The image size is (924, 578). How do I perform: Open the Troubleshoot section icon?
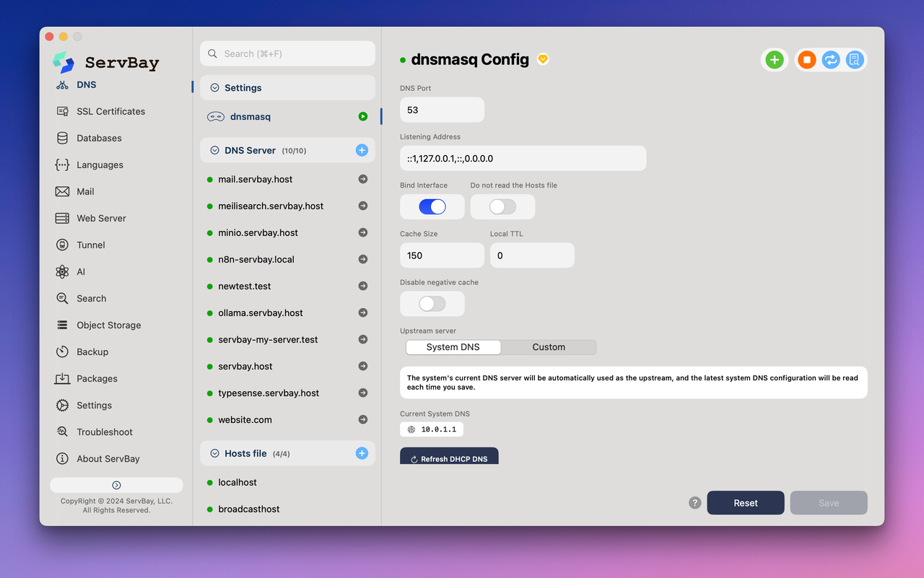coord(63,432)
